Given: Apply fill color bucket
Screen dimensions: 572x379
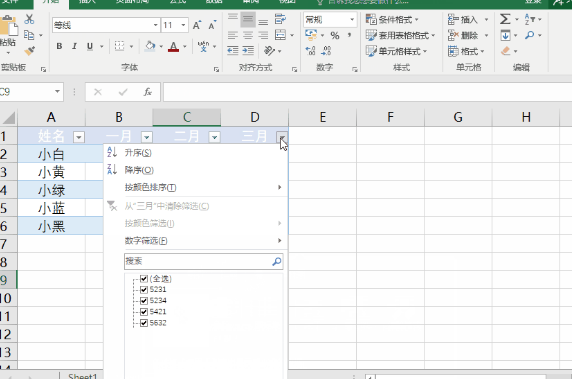Looking at the screenshot, I should [150, 46].
